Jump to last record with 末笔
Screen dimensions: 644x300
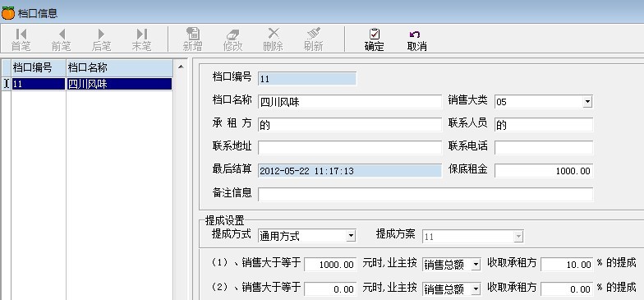pyautogui.click(x=141, y=39)
